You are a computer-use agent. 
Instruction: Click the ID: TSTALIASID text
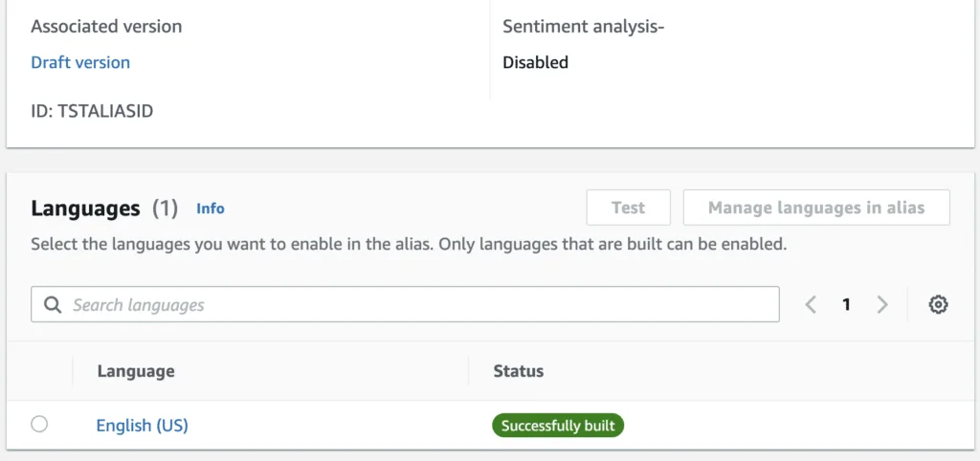(x=92, y=111)
